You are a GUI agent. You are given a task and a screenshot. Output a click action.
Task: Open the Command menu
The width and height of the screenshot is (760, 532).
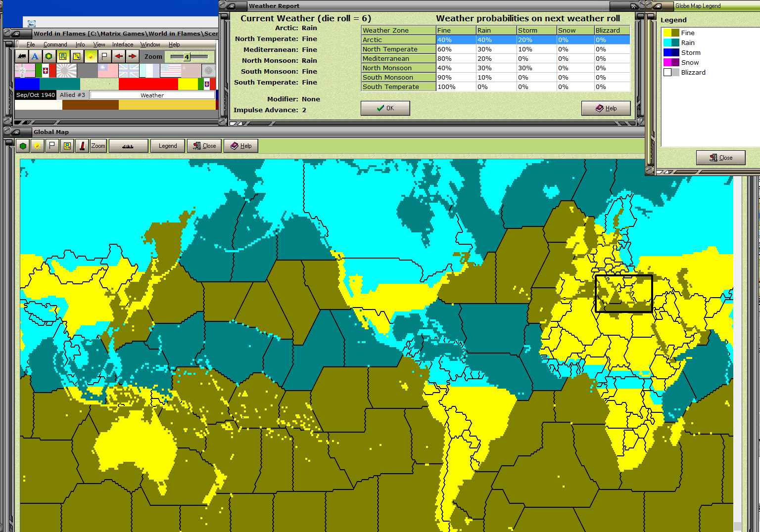[x=55, y=44]
